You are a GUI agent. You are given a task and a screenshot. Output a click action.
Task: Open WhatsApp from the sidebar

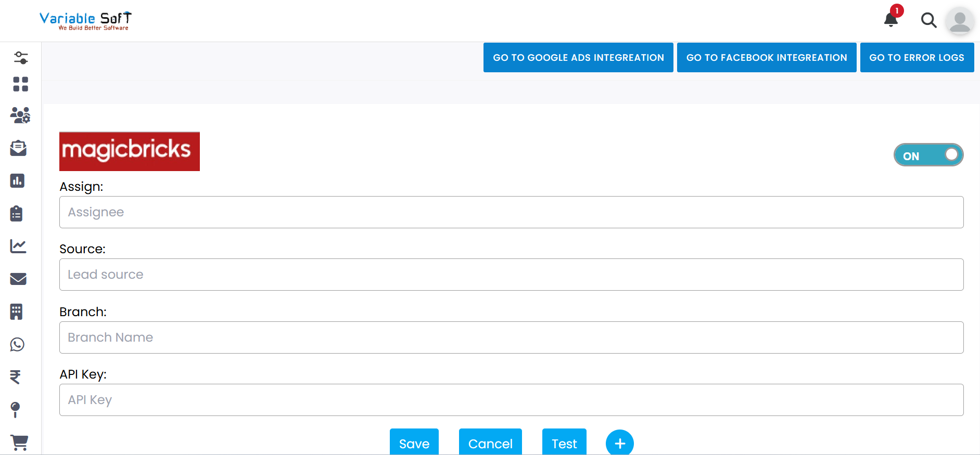pos(17,344)
